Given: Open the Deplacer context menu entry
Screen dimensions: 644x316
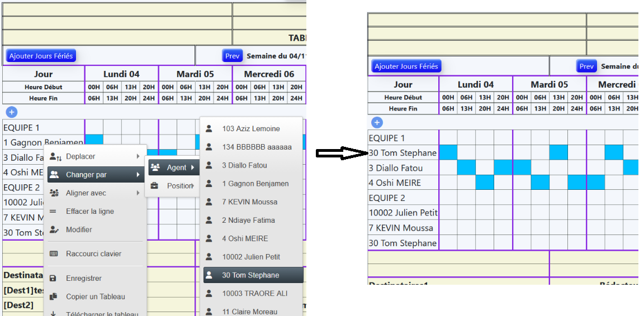Looking at the screenshot, I should click(x=95, y=156).
